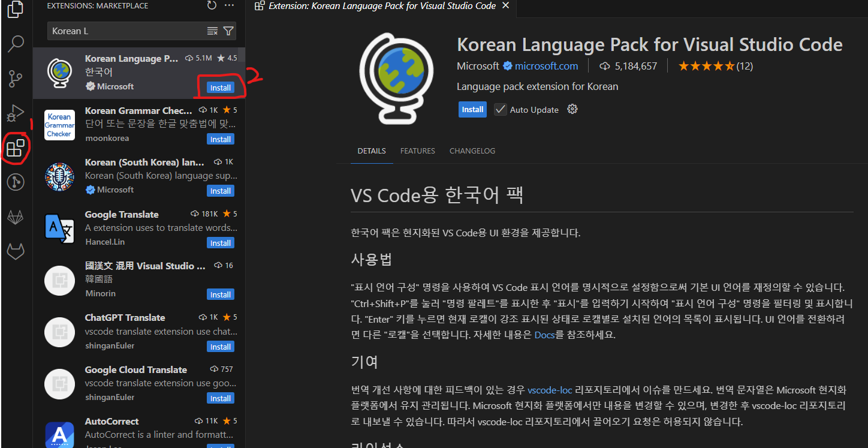Open the Extensions view icon
This screenshot has height=448, width=868.
(16, 148)
